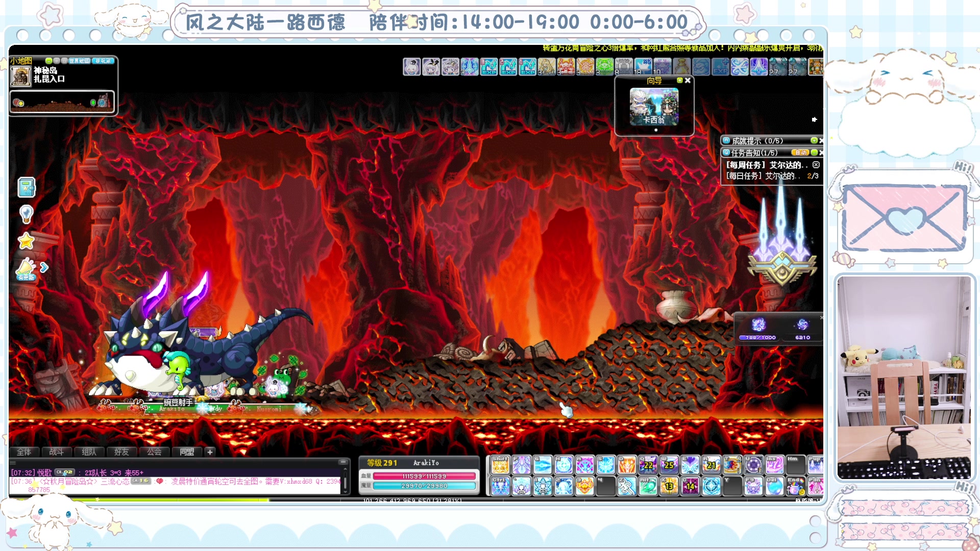Click the 成就提示 (0/5) header
The width and height of the screenshot is (980, 551).
(757, 141)
